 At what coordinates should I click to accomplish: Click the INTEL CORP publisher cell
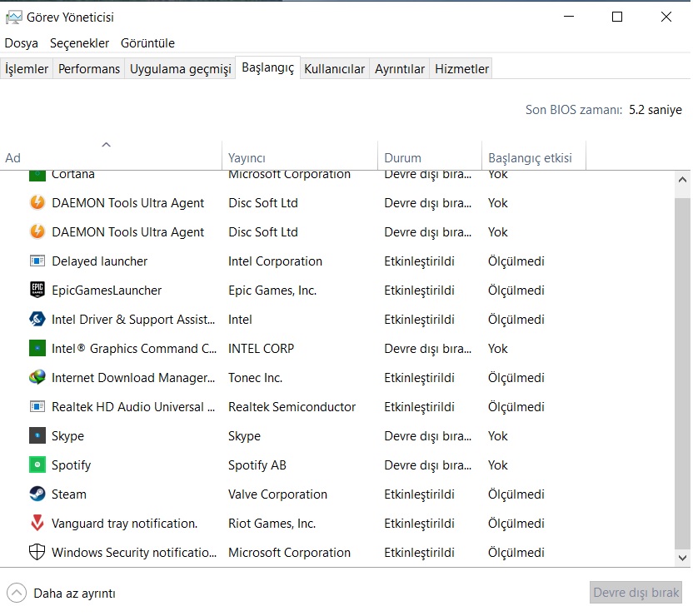pyautogui.click(x=261, y=349)
